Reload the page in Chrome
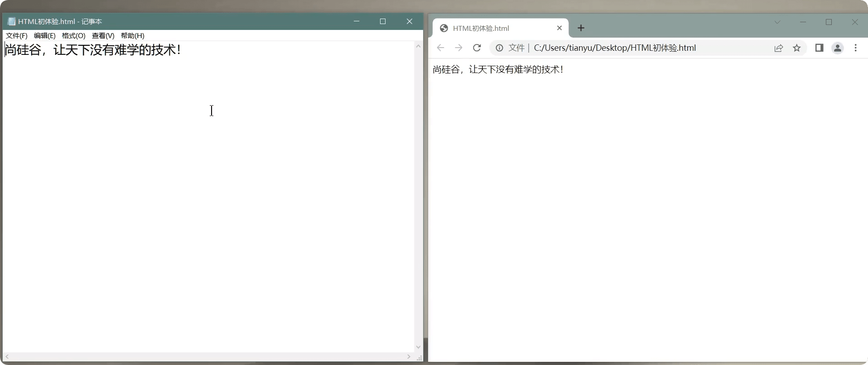868x365 pixels. click(x=477, y=48)
